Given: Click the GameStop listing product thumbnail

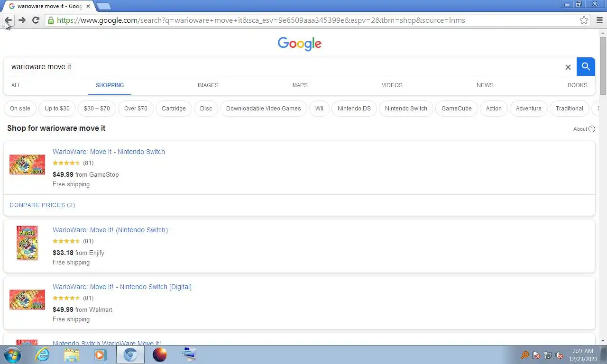Looking at the screenshot, I should 27,164.
